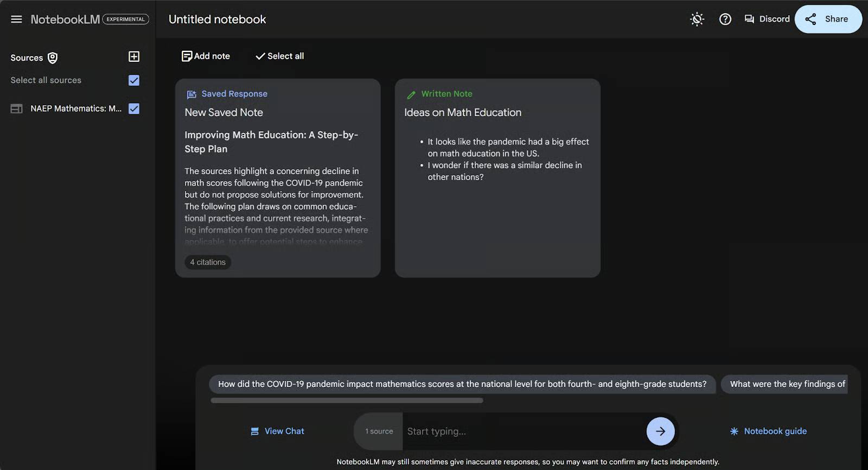Click the 'Select all sources' label
Viewport: 868px width, 470px height.
pos(46,80)
